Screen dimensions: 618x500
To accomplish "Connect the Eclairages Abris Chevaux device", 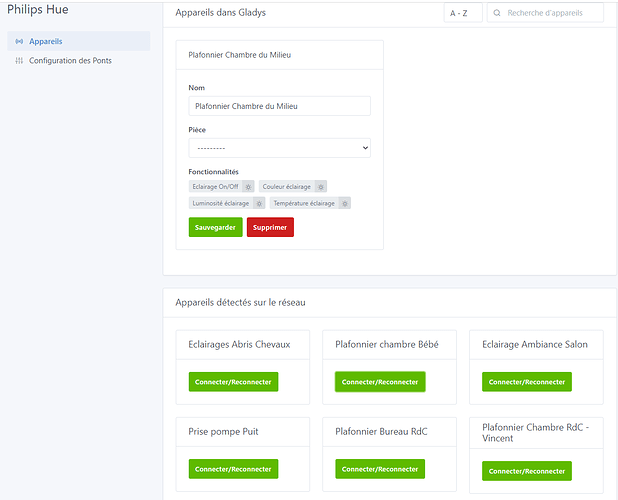I will tap(233, 382).
